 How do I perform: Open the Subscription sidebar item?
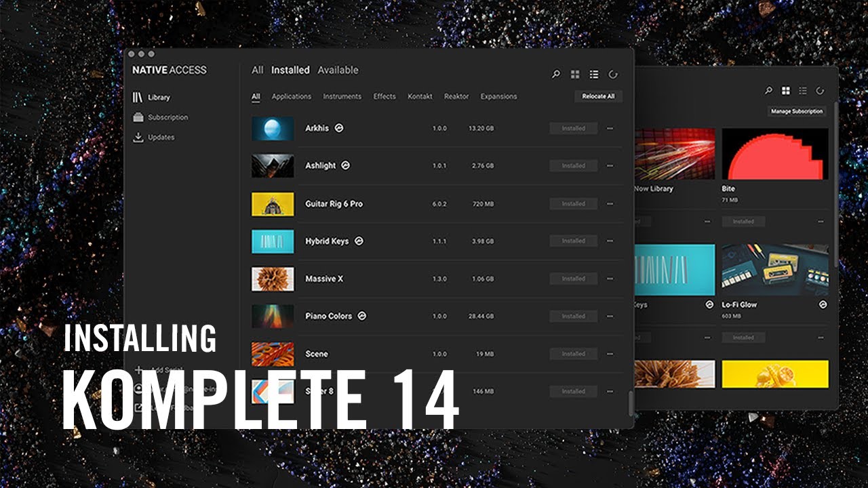click(160, 117)
